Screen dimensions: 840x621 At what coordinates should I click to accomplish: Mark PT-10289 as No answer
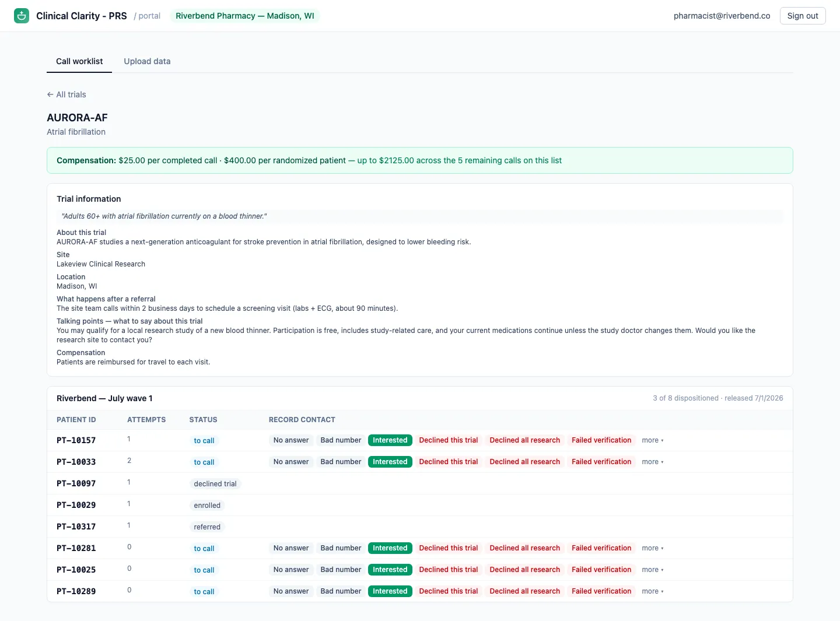click(291, 591)
